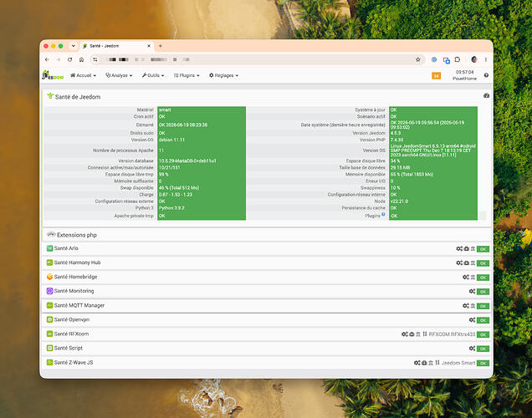Click the daemon building icon for Santé Homebridge
Screen dimensions: 532x418
coord(473,278)
